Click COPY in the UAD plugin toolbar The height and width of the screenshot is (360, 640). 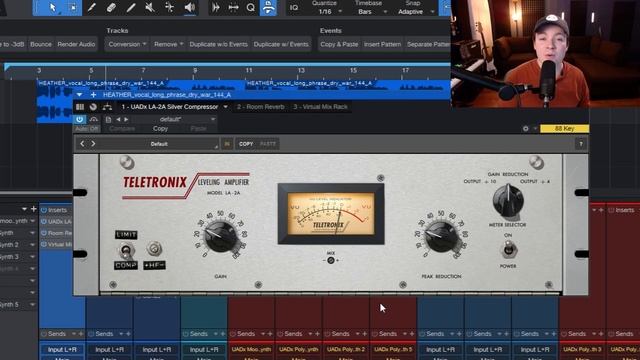(x=246, y=144)
